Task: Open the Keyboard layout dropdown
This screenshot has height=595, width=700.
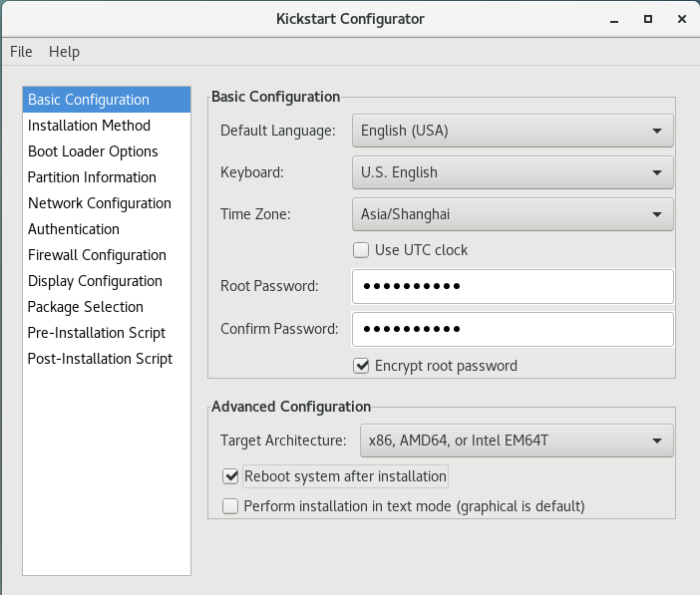Action: tap(513, 172)
